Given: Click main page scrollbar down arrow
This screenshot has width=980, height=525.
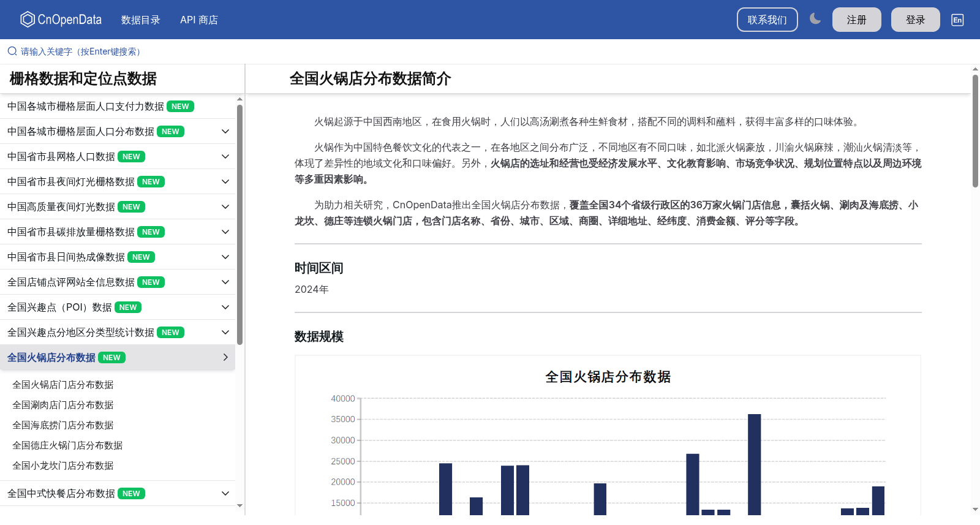Looking at the screenshot, I should [975, 509].
